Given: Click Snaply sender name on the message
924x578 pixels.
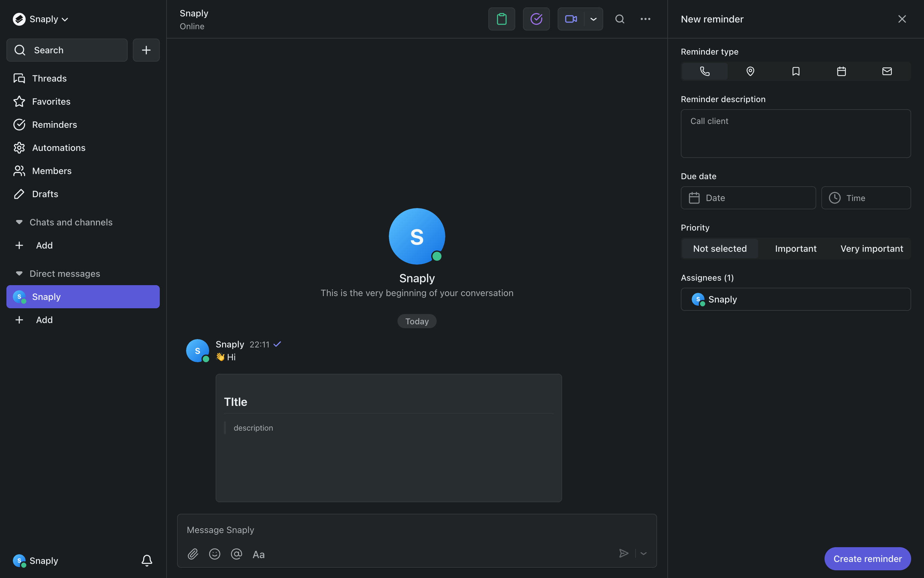Looking at the screenshot, I should [230, 344].
